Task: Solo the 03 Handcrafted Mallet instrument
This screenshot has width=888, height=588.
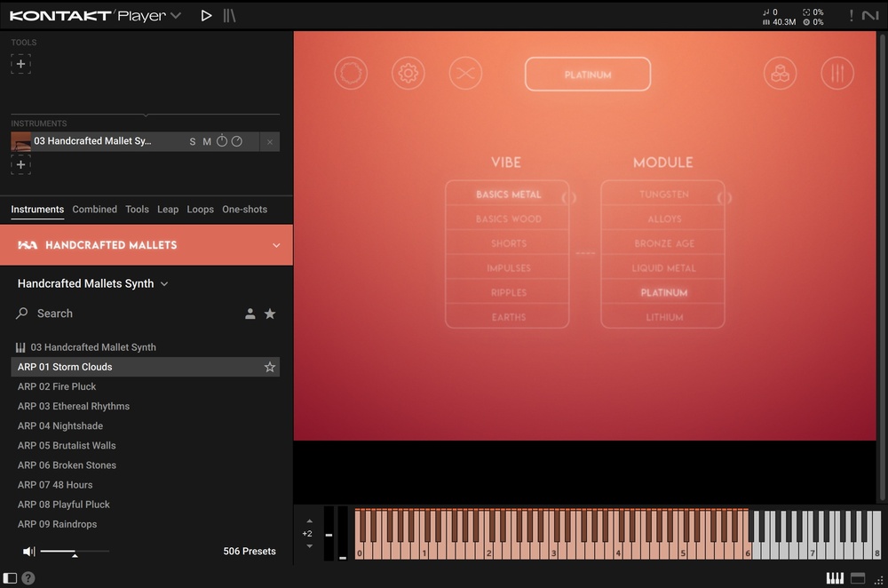Action: (192, 141)
